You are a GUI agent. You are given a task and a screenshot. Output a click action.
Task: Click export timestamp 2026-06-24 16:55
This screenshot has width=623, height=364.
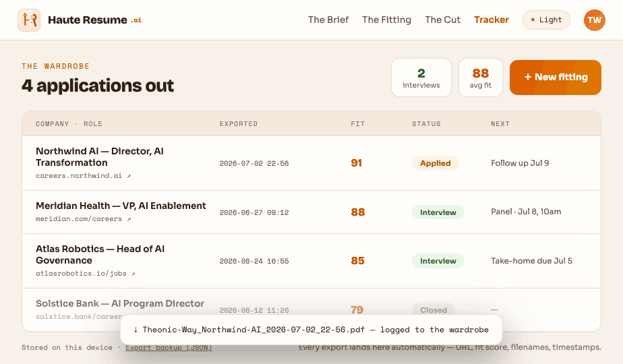[x=254, y=262]
